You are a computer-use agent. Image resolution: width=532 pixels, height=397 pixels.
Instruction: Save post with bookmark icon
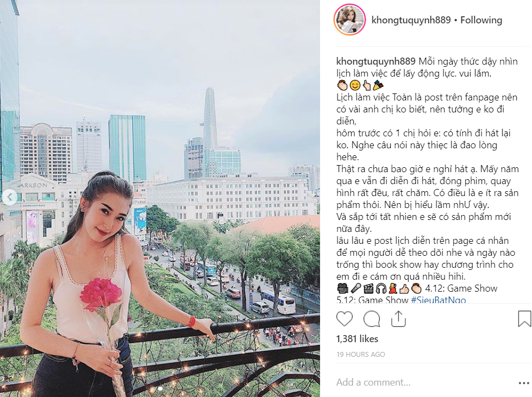click(x=524, y=319)
